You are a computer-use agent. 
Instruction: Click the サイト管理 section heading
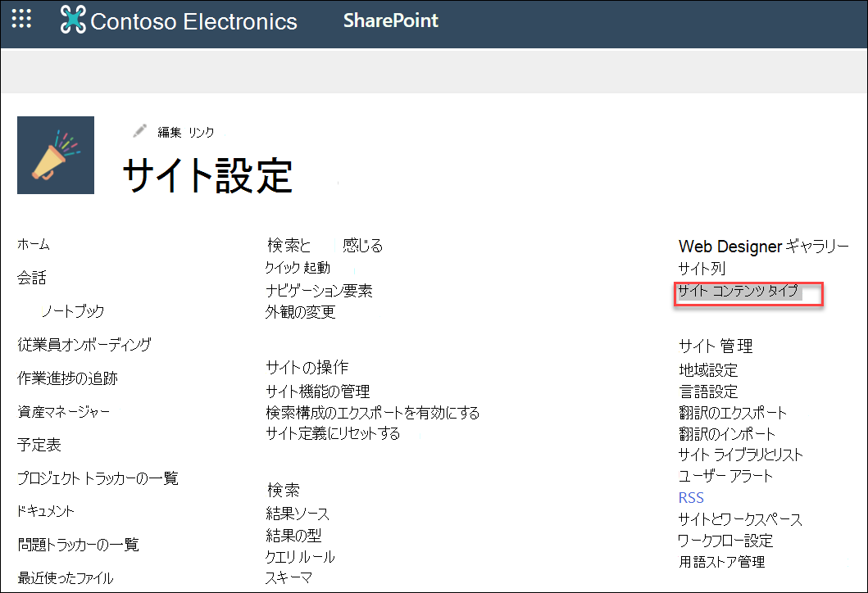coord(716,346)
